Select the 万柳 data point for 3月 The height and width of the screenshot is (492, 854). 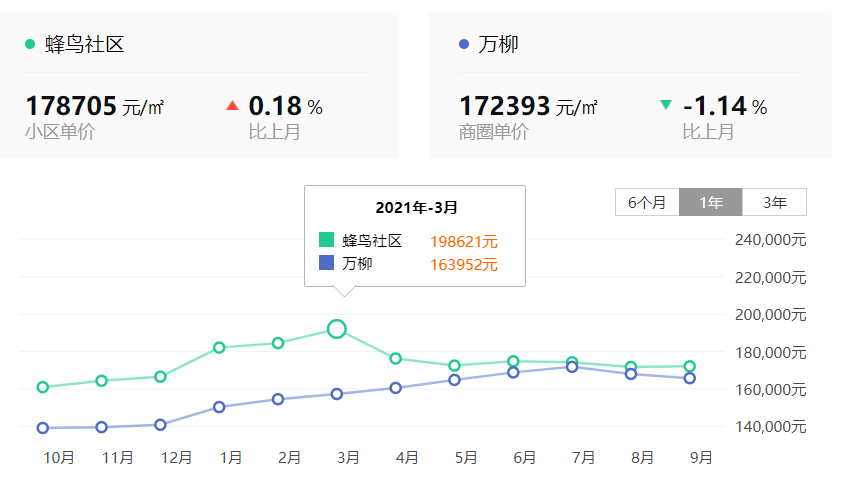click(x=337, y=394)
